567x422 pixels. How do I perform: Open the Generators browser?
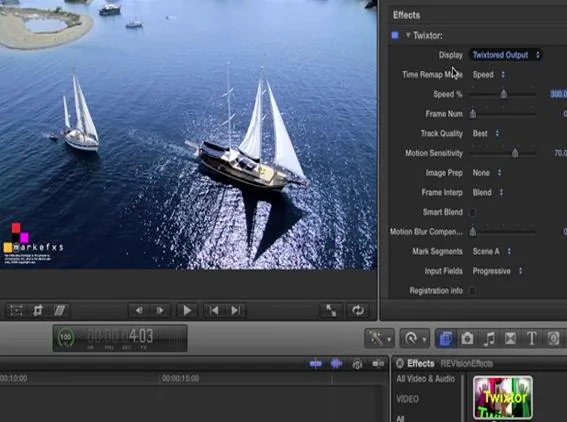click(x=553, y=339)
